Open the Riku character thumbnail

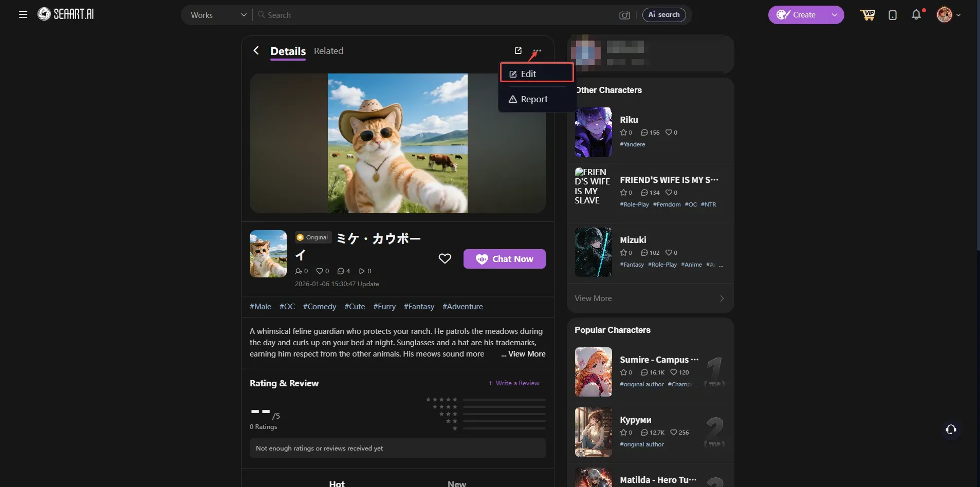(x=593, y=132)
